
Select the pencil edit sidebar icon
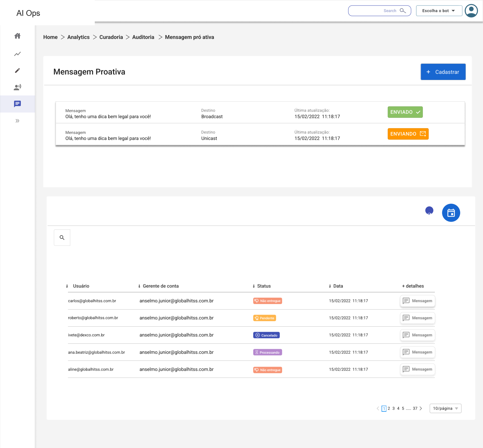click(x=17, y=70)
